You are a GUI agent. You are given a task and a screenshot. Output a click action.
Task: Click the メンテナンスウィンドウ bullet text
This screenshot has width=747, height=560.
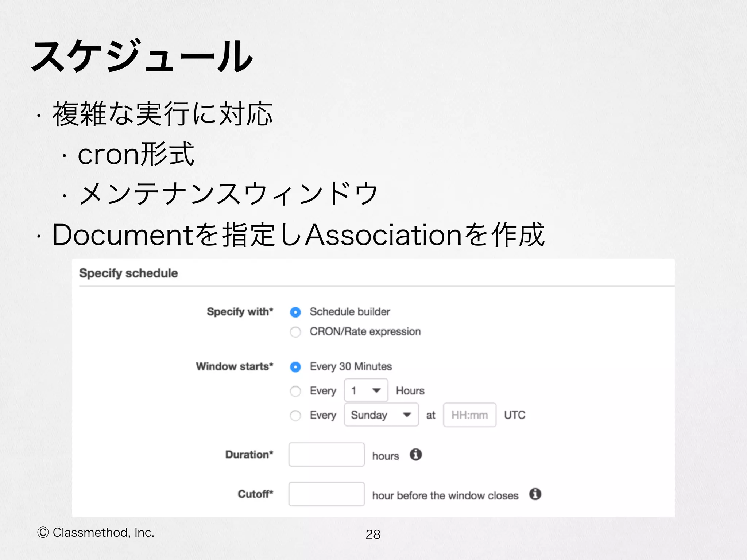coord(228,193)
